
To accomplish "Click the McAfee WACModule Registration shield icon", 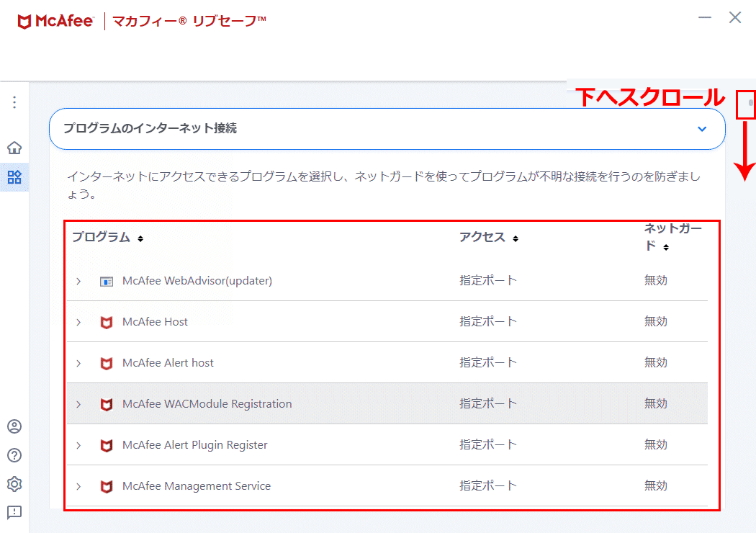I will pos(107,404).
